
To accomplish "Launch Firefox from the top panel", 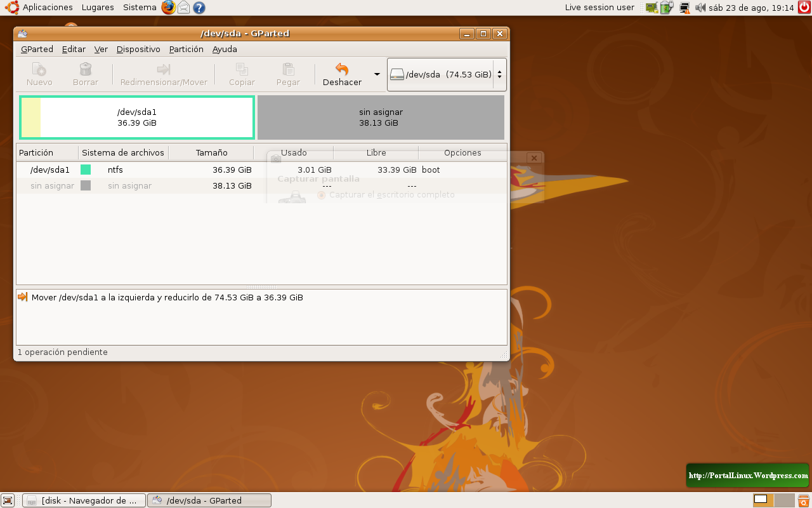I will coord(168,8).
